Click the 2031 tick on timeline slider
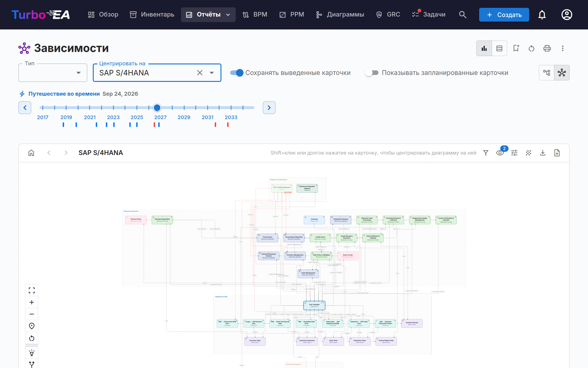 click(207, 108)
